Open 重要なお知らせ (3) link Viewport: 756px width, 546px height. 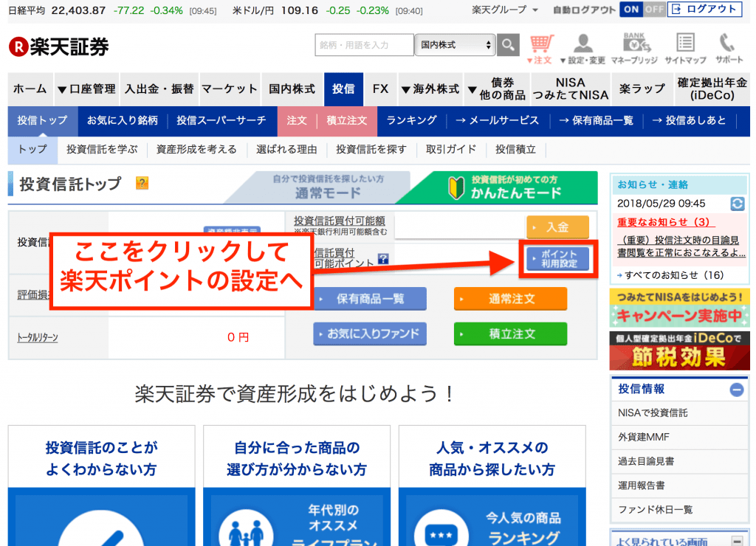[666, 222]
